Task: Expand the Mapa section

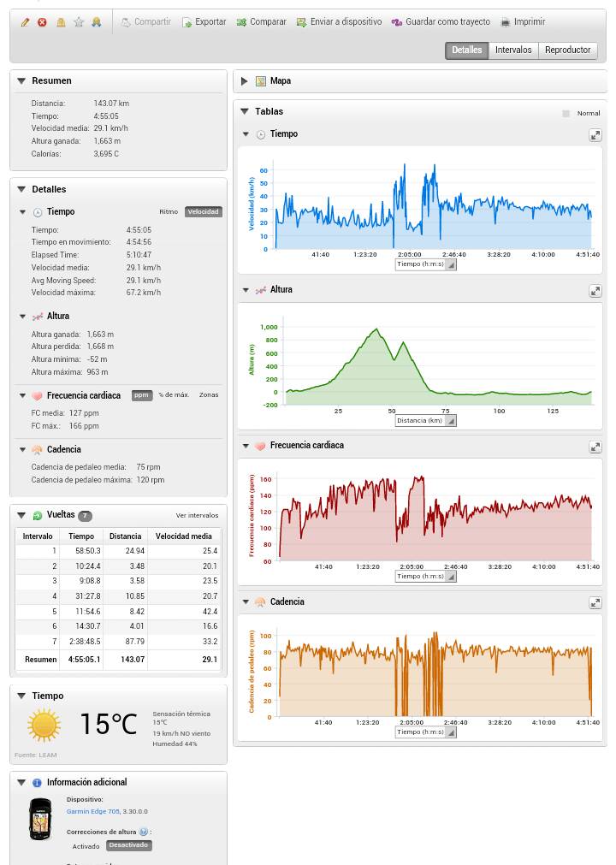Action: pos(245,81)
